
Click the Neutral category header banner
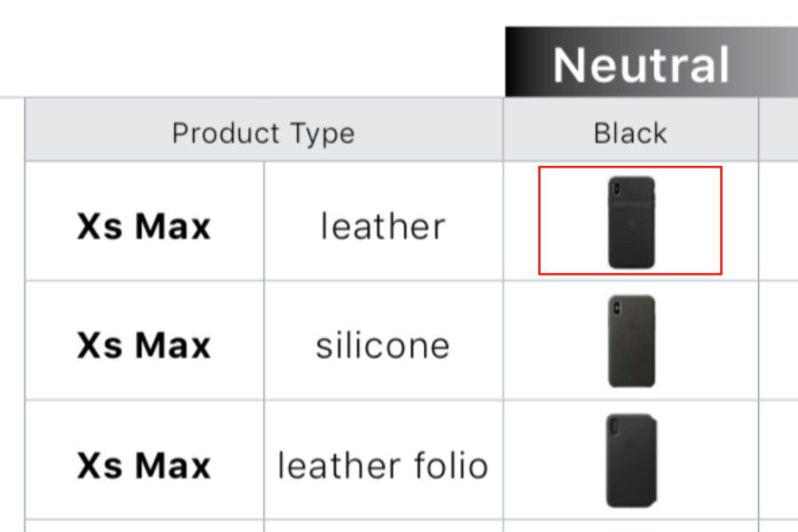coord(652,61)
